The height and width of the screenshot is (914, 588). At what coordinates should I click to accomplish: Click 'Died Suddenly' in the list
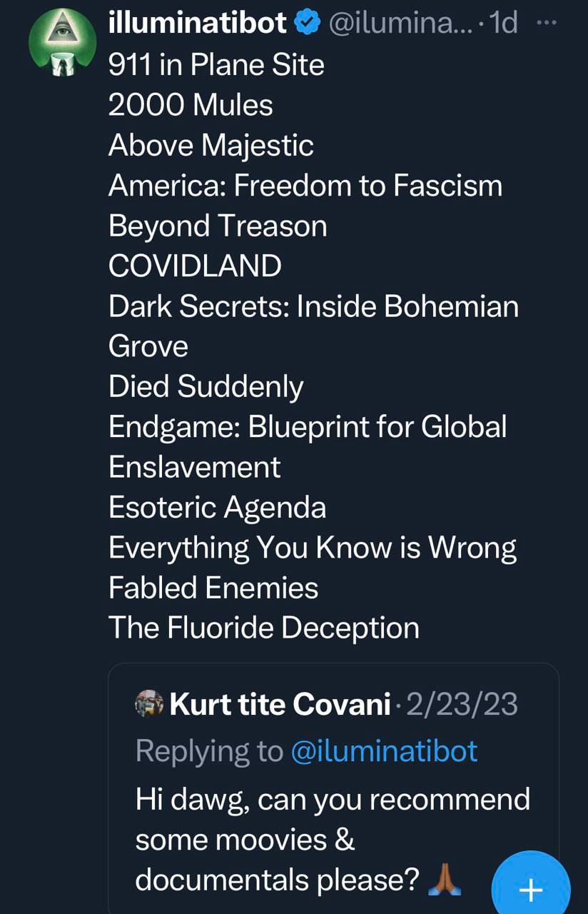pyautogui.click(x=206, y=387)
